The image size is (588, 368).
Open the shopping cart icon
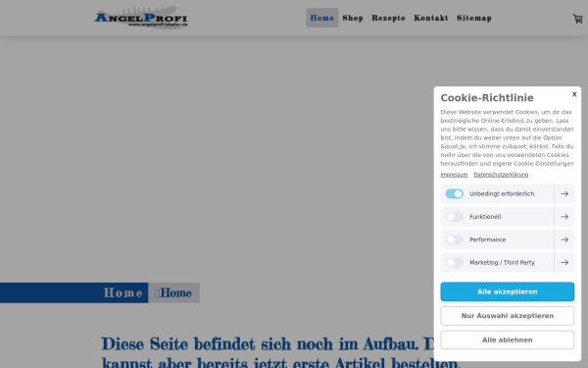coord(577,19)
